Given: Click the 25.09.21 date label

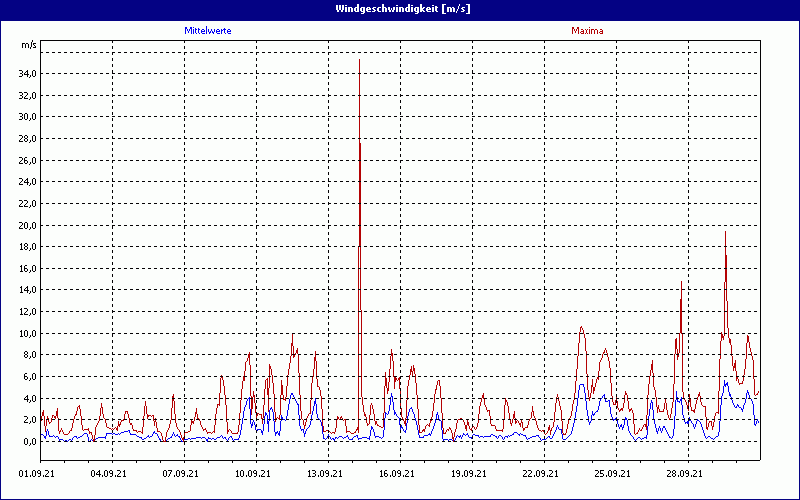Looking at the screenshot, I should (614, 474).
